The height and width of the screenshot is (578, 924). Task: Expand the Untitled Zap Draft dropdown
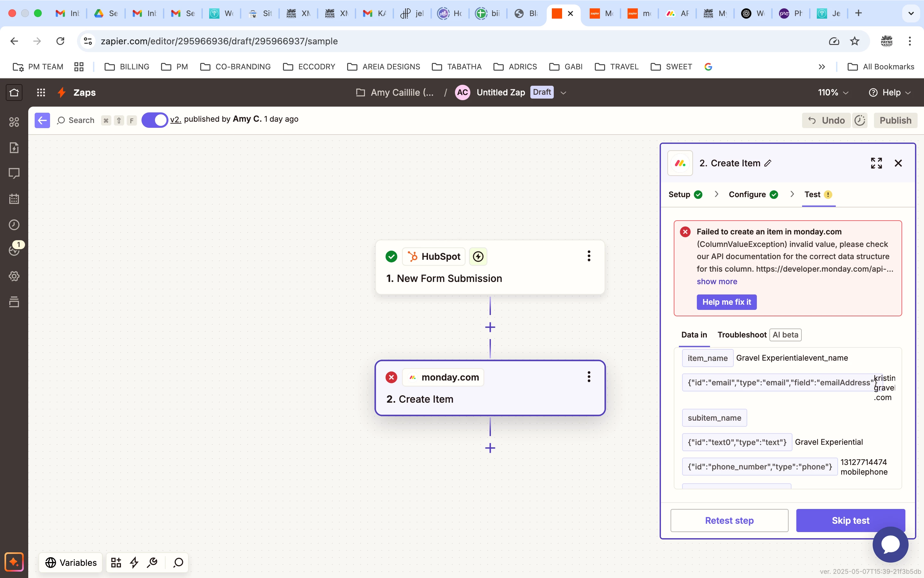tap(563, 93)
